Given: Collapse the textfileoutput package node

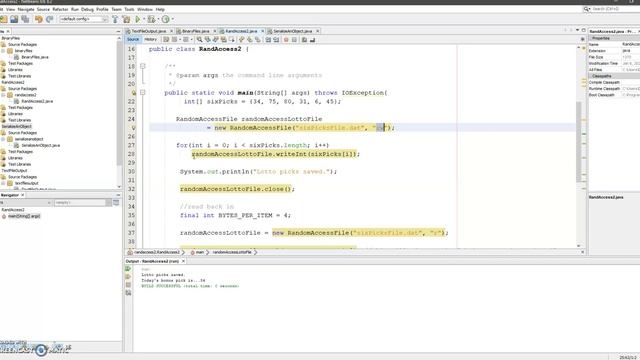Looking at the screenshot, I should coord(3,183).
